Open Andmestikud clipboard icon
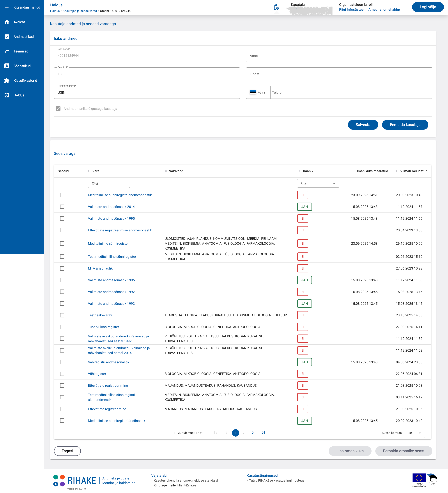The height and width of the screenshot is (493, 448). click(x=7, y=37)
